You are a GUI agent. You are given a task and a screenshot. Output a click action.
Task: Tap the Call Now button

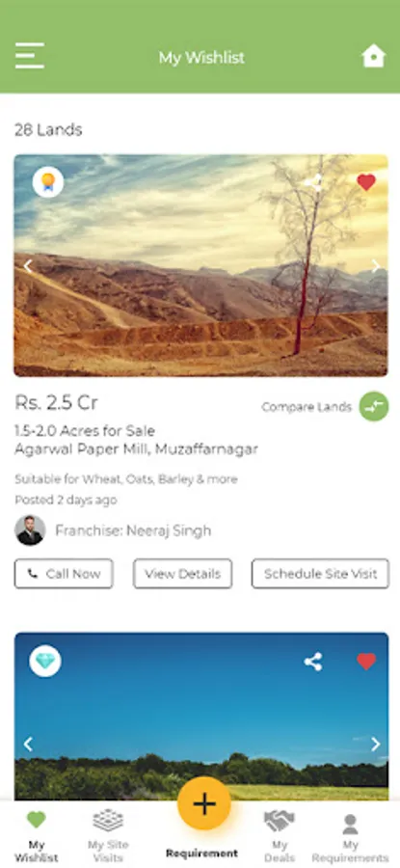pos(64,574)
